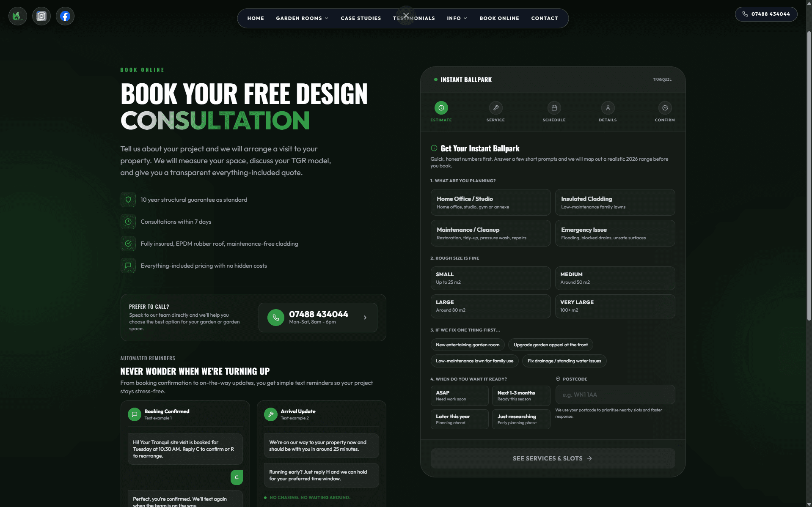The height and width of the screenshot is (507, 812).
Task: Open Case Studies in navigation
Action: (x=361, y=18)
